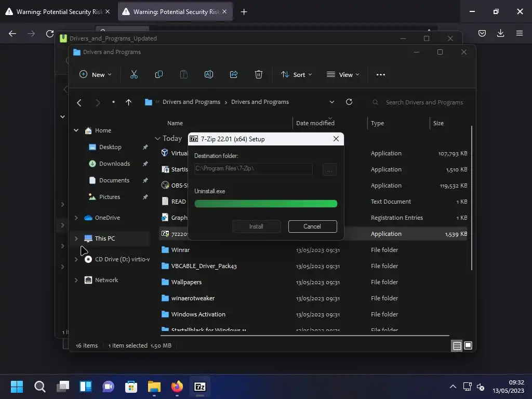Open the Firefox downloads arrow icon
The width and height of the screenshot is (532, 399).
point(500,33)
